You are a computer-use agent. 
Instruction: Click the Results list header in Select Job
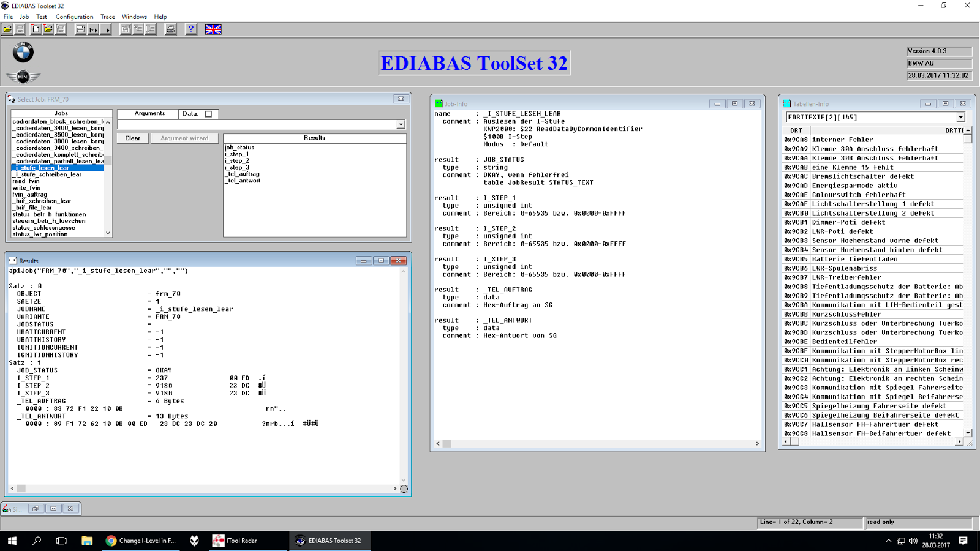coord(315,138)
